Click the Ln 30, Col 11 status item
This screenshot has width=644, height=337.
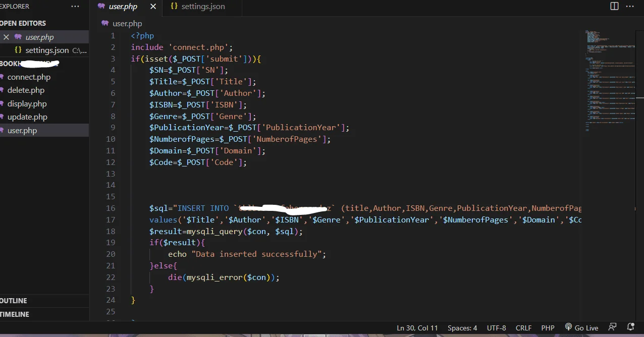pos(417,328)
